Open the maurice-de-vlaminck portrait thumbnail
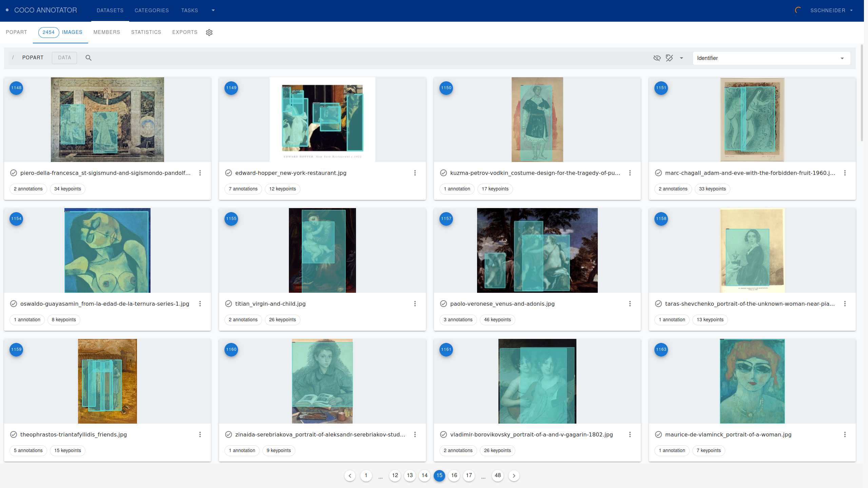 point(752,381)
